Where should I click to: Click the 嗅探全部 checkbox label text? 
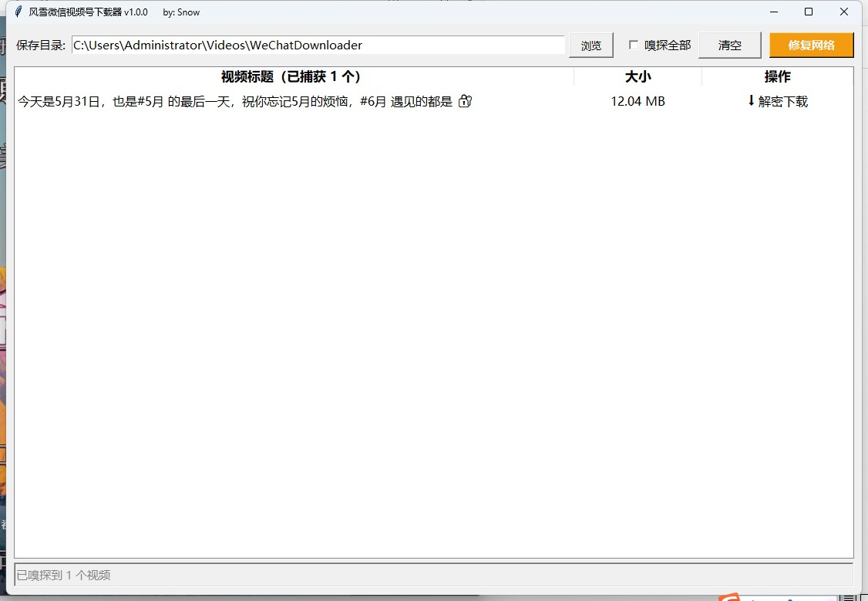668,46
